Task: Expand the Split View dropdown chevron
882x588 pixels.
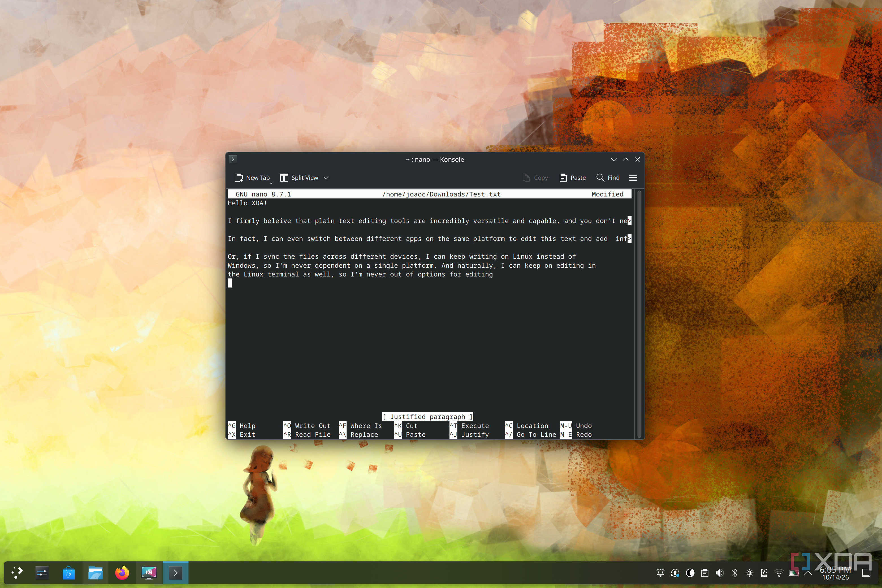Action: tap(326, 178)
